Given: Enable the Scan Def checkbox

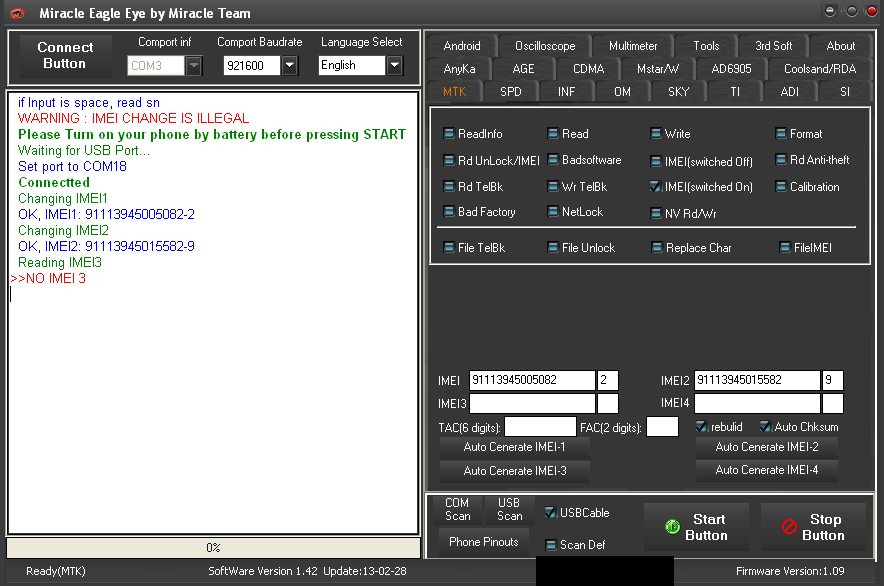Looking at the screenshot, I should point(575,545).
